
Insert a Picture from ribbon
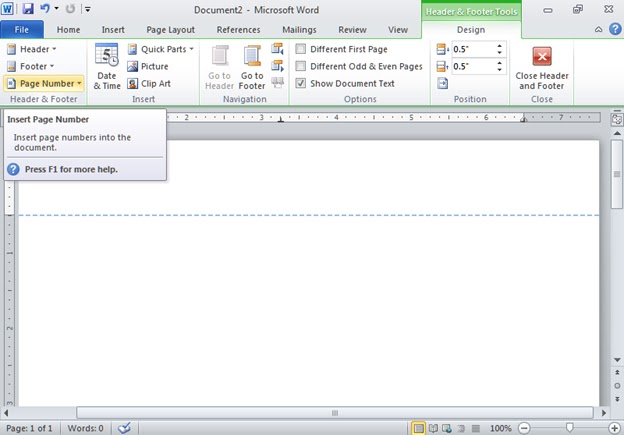tap(148, 66)
